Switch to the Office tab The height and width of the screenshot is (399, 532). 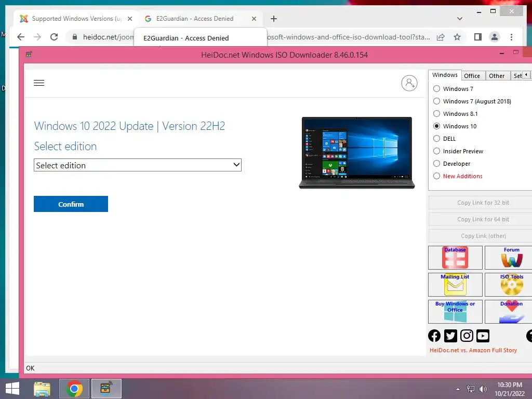coord(472,76)
